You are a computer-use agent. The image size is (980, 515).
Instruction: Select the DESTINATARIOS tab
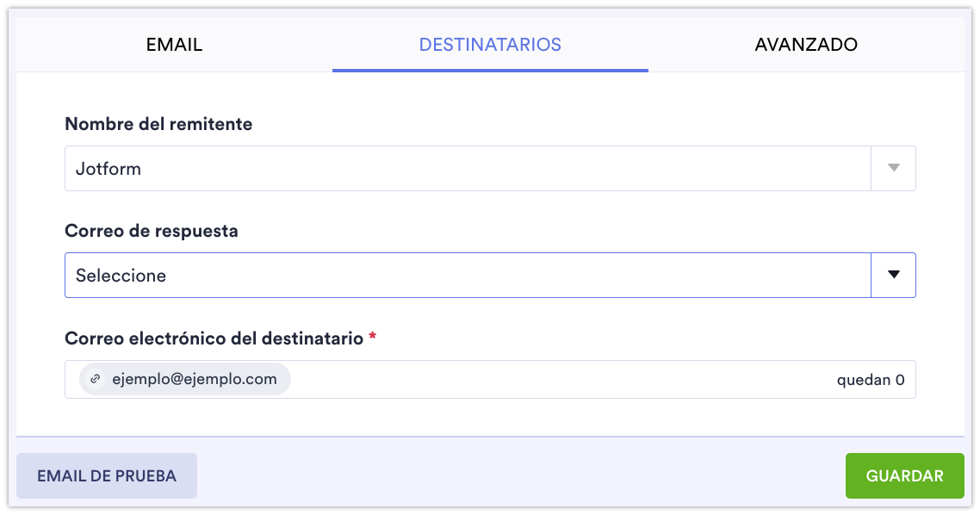pos(490,45)
